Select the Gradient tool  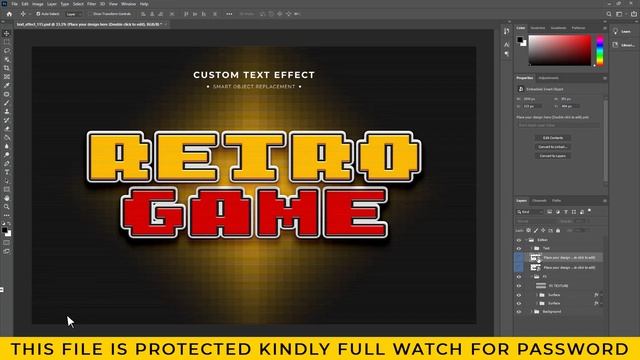click(7, 137)
